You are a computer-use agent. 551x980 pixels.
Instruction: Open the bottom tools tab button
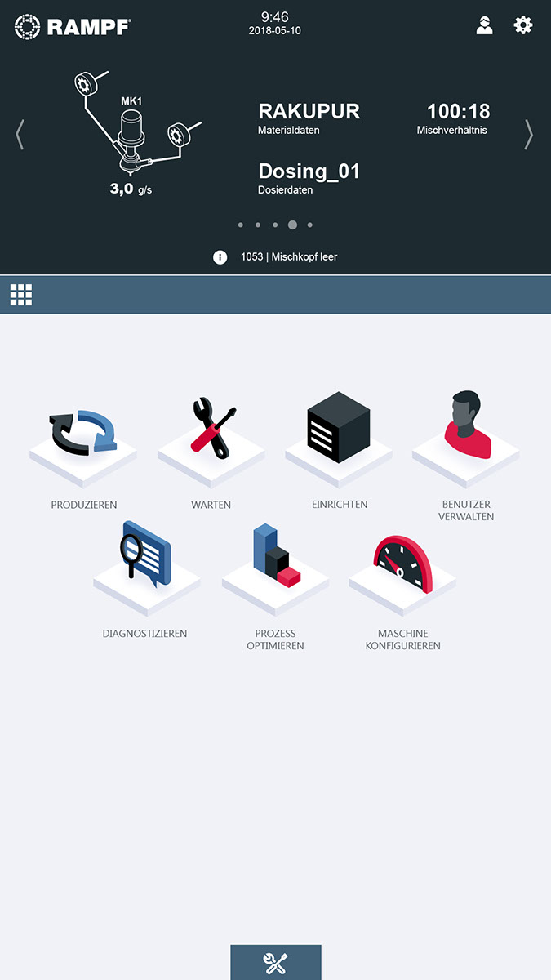coord(276,963)
